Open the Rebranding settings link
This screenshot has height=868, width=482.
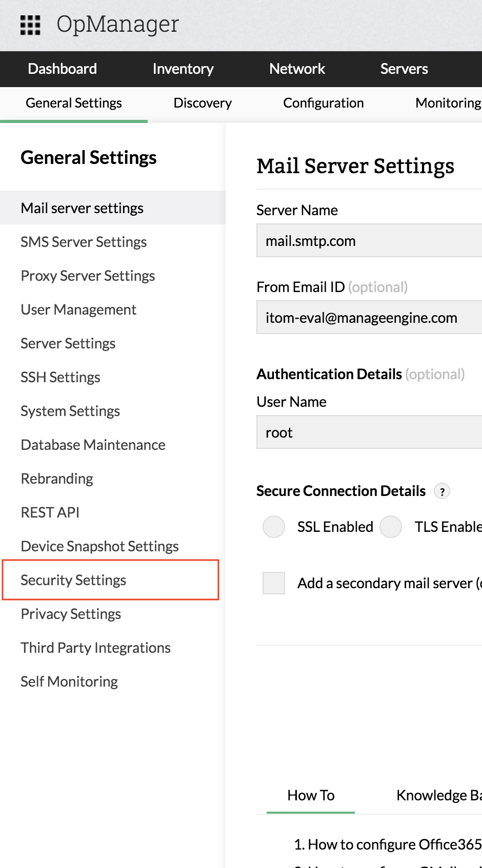point(57,479)
